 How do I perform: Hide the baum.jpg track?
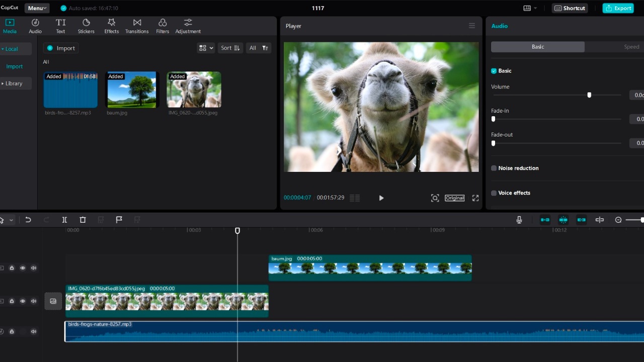point(23,268)
